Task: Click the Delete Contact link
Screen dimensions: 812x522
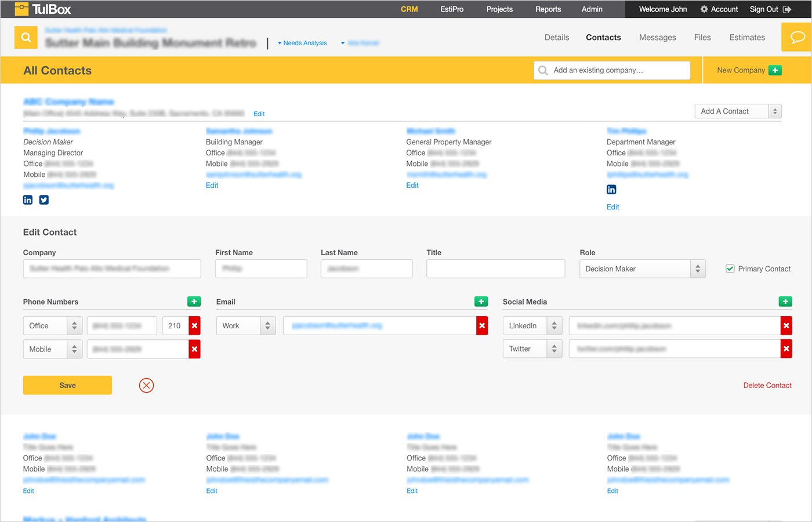Action: pos(767,385)
